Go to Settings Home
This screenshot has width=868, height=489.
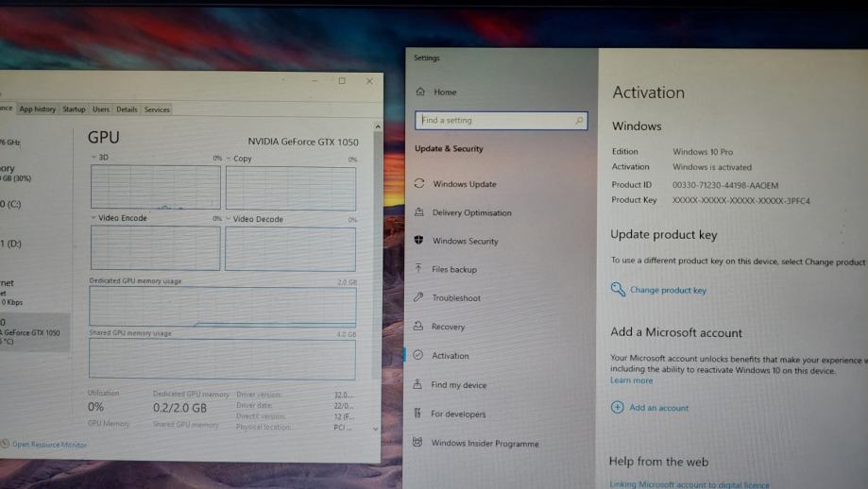[x=445, y=92]
